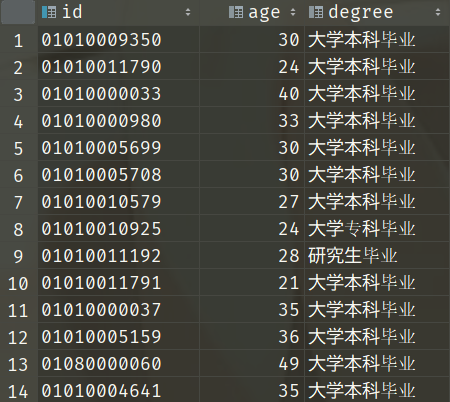Select row number 9

(19, 256)
